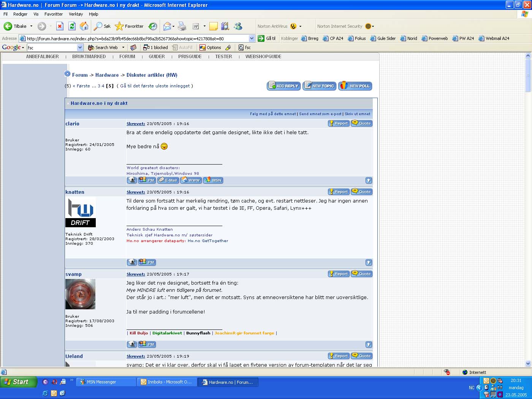Send PM to knatten
Viewport: 532px width, 399px height.
(147, 262)
